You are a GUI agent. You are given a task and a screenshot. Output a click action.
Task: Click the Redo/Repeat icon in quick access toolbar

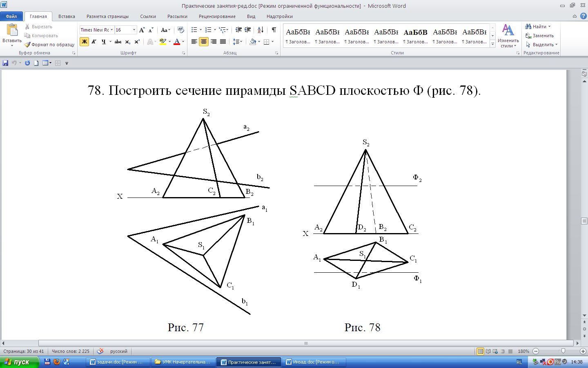click(27, 63)
